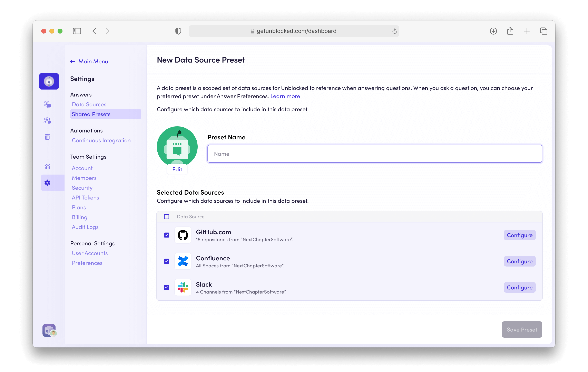This screenshot has width=588, height=372.
Task: Open the analytics chart icon in sidebar
Action: [x=47, y=166]
